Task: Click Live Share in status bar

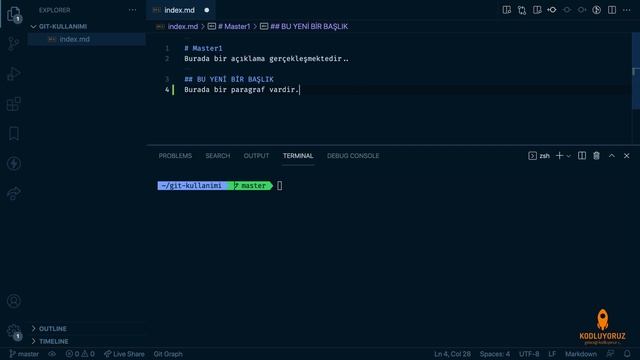Action: click(124, 354)
